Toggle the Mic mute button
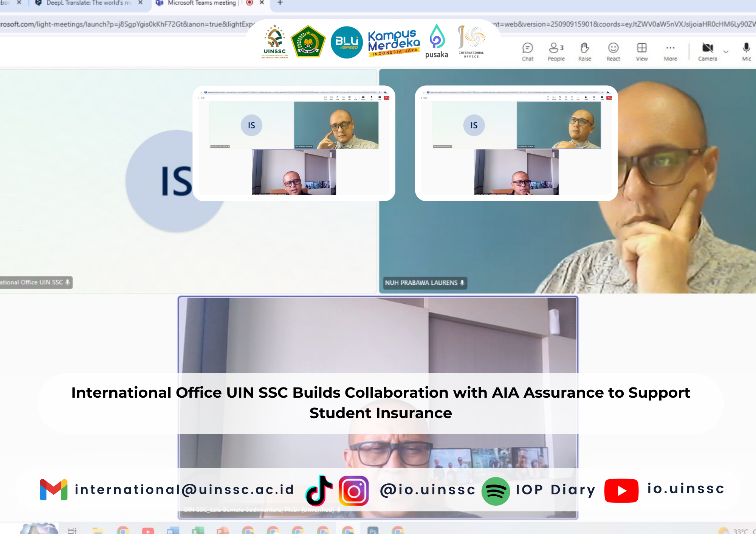The height and width of the screenshot is (534, 756). [x=747, y=52]
